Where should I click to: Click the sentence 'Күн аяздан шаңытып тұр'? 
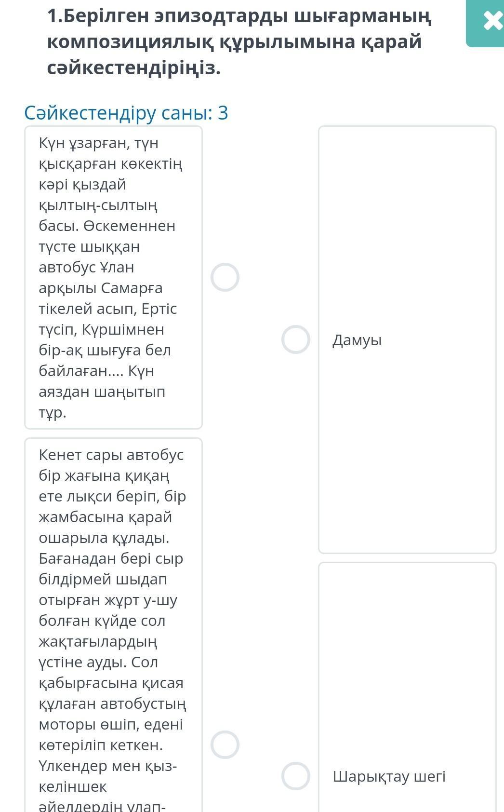tap(101, 392)
